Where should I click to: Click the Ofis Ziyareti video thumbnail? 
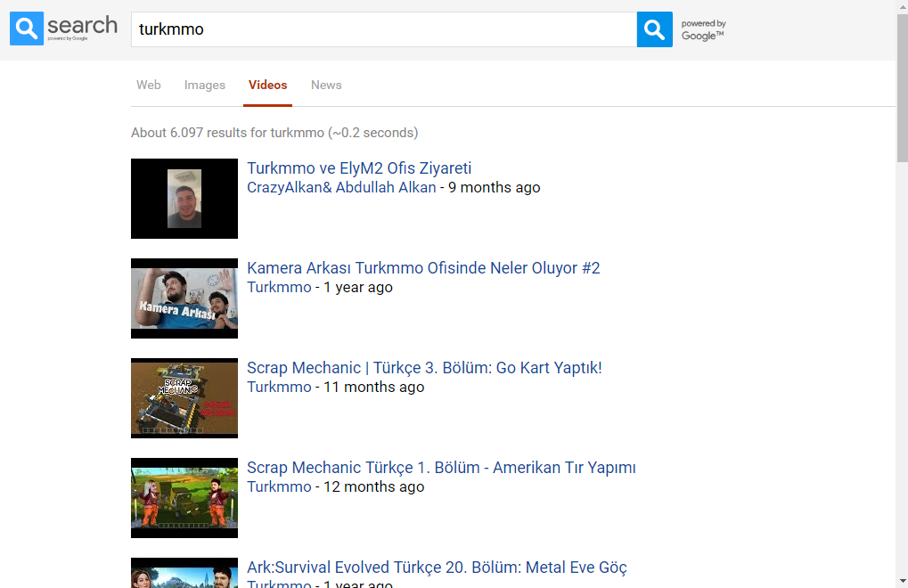[x=184, y=199]
